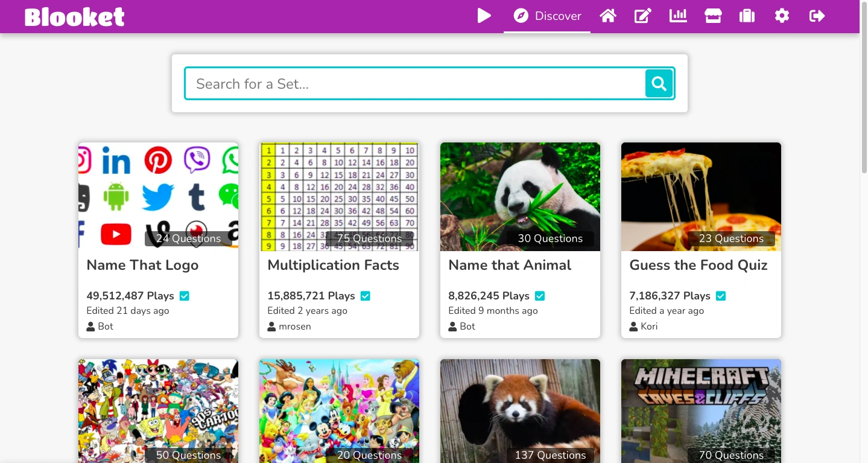The image size is (868, 463).
Task: Open the pizza Guess the Food thumbnail
Action: click(701, 197)
